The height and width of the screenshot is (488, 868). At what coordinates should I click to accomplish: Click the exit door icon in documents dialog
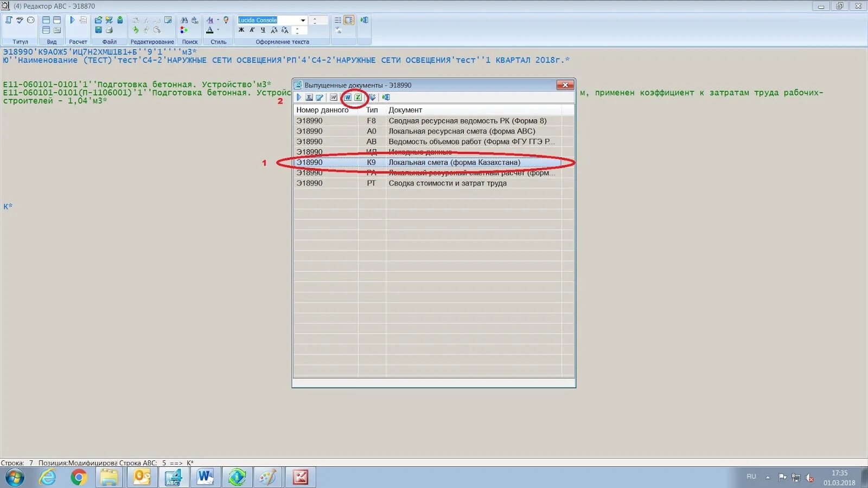[x=386, y=98]
